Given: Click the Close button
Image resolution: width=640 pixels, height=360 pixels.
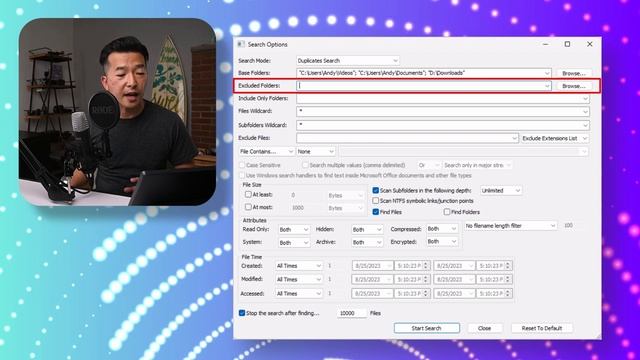Looking at the screenshot, I should coord(484,328).
